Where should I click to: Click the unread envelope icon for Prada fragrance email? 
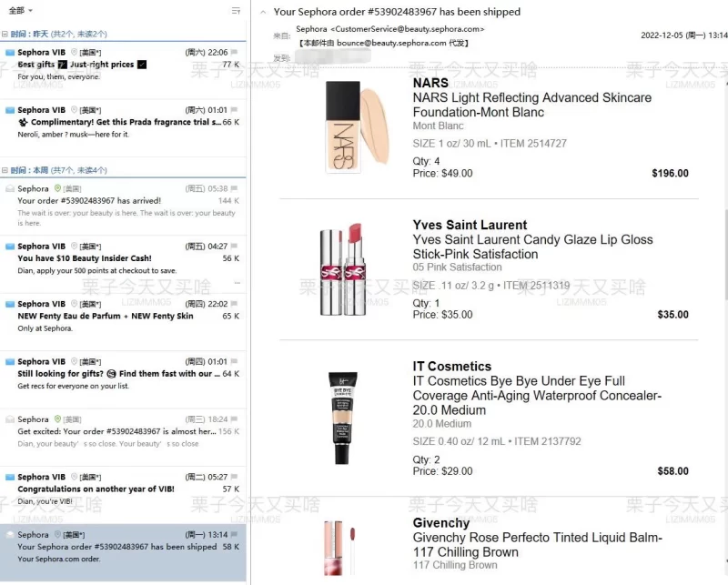pyautogui.click(x=10, y=110)
